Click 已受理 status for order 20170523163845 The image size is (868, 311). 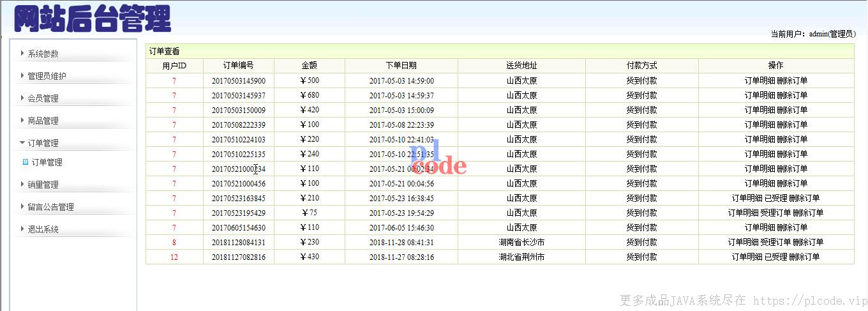point(775,198)
